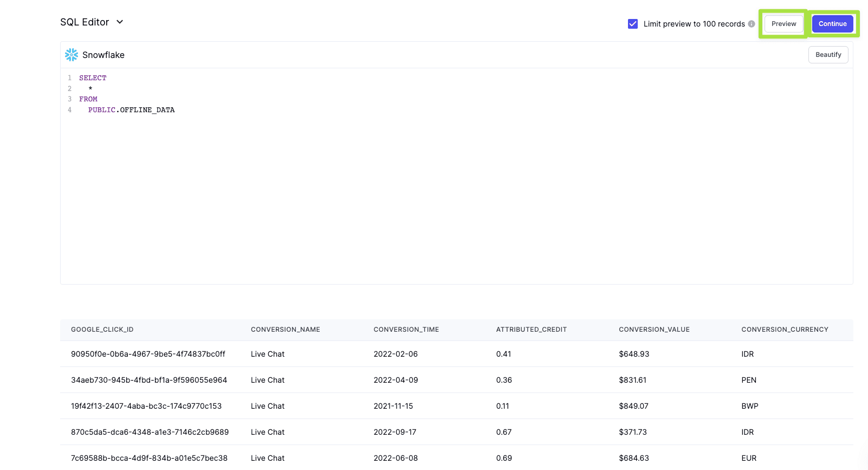Click the ATTRIBUTED_CREDIT column header
Viewport: 868px width, 470px height.
[x=531, y=330]
